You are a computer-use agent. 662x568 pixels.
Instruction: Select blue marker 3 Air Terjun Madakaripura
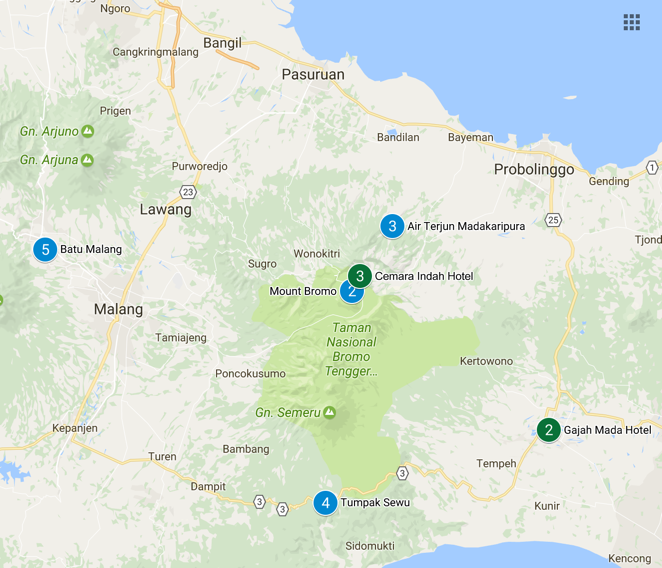pos(392,226)
